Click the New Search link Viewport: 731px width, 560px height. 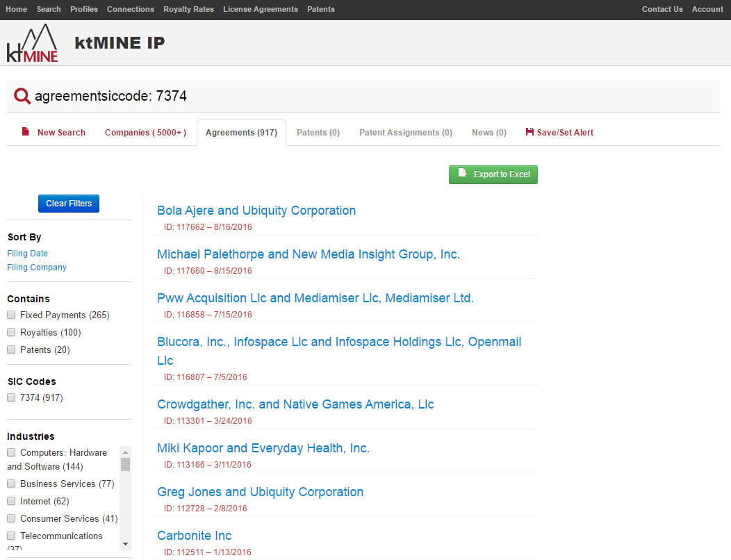pos(62,133)
